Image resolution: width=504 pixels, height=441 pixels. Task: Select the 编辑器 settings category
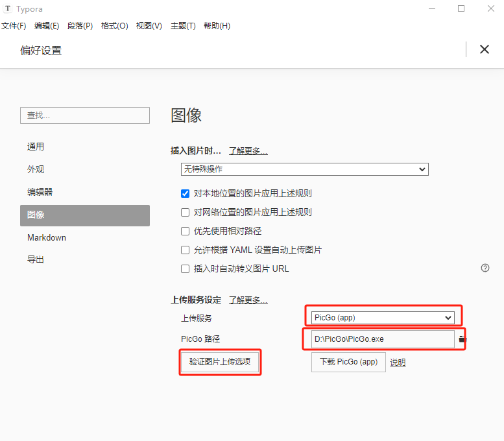(x=85, y=192)
